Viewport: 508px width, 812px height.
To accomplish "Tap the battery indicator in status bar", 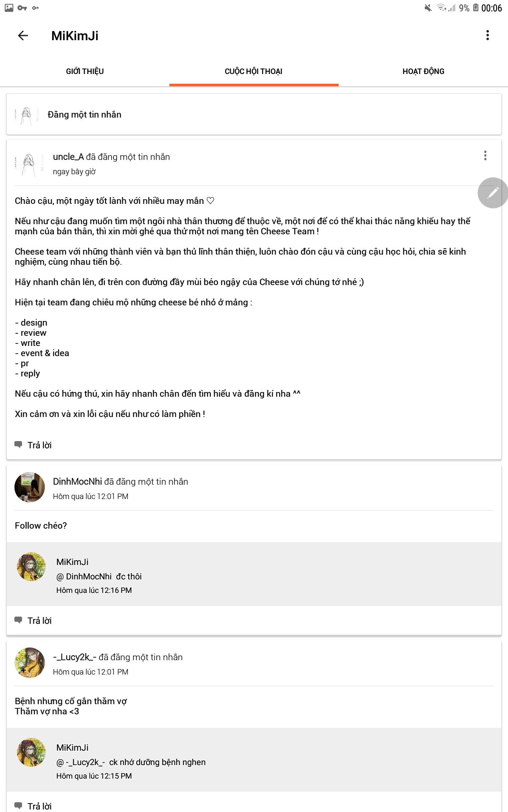I will click(x=476, y=8).
